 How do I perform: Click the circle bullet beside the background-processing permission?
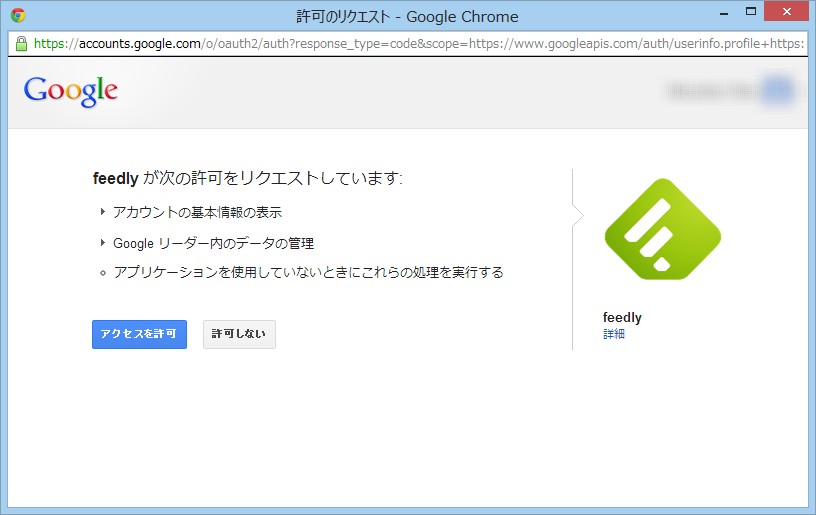(103, 272)
